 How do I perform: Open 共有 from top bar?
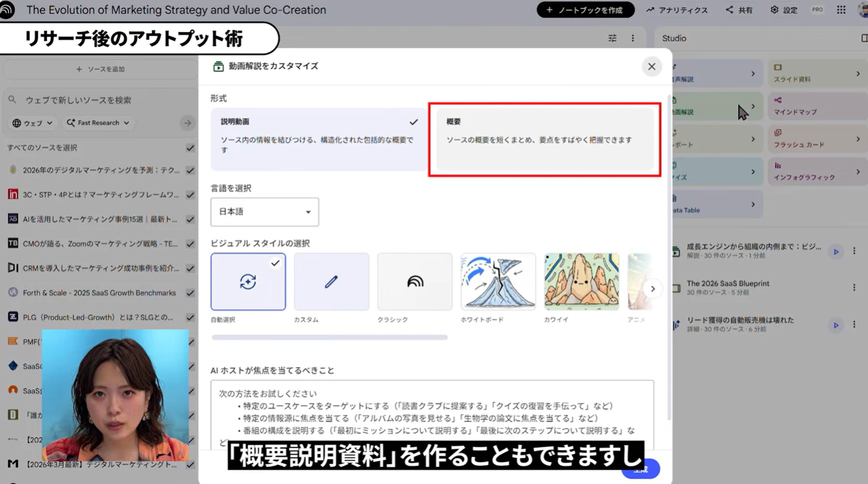(x=739, y=10)
